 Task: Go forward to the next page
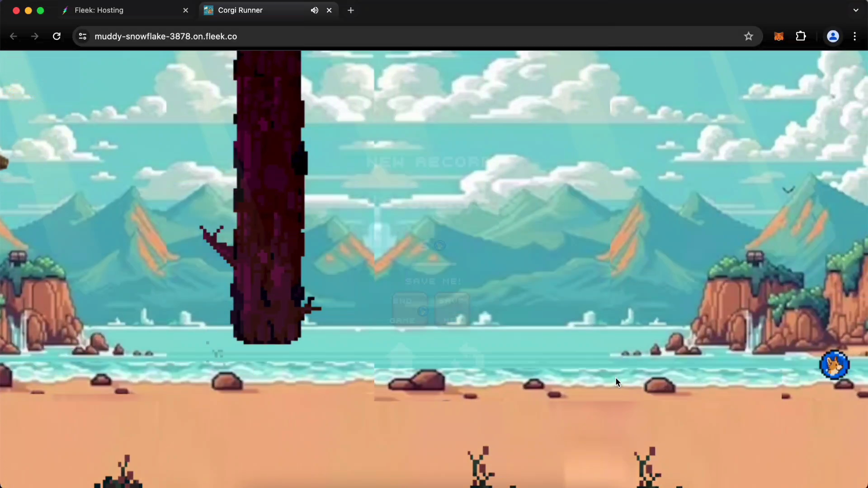35,36
